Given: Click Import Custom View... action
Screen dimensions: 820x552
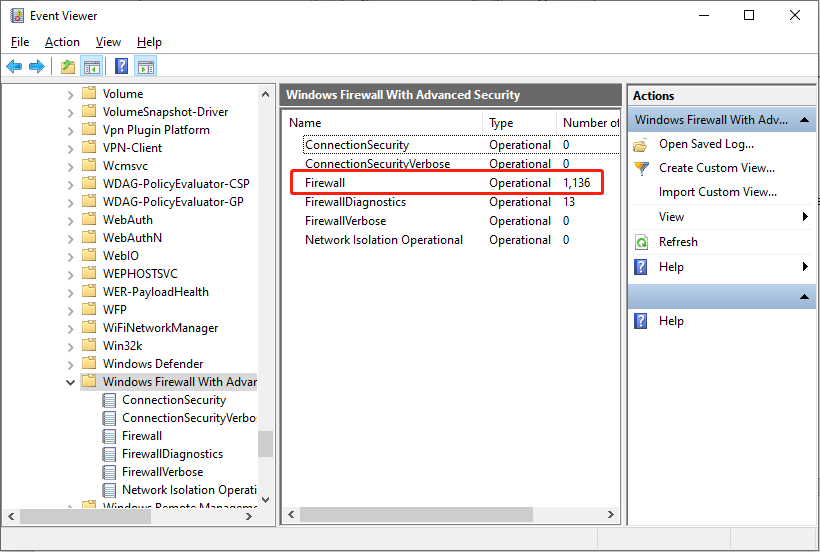Looking at the screenshot, I should point(718,192).
